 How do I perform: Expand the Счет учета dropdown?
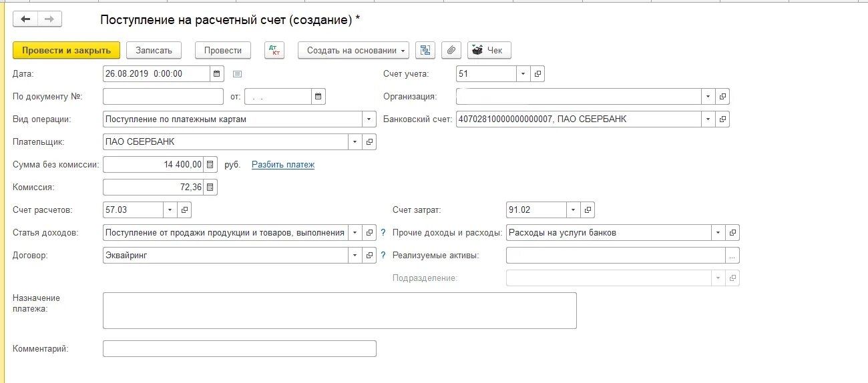click(x=523, y=73)
